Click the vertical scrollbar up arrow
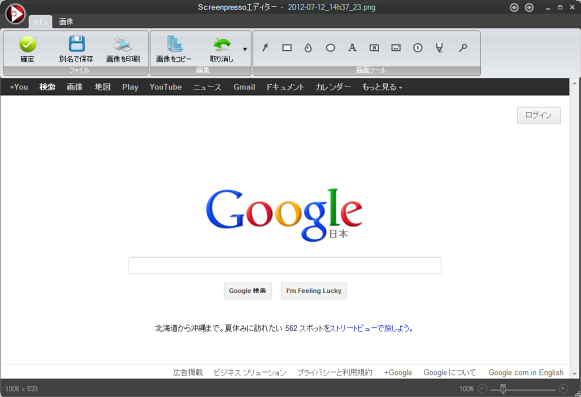The width and height of the screenshot is (581, 397). 575,84
